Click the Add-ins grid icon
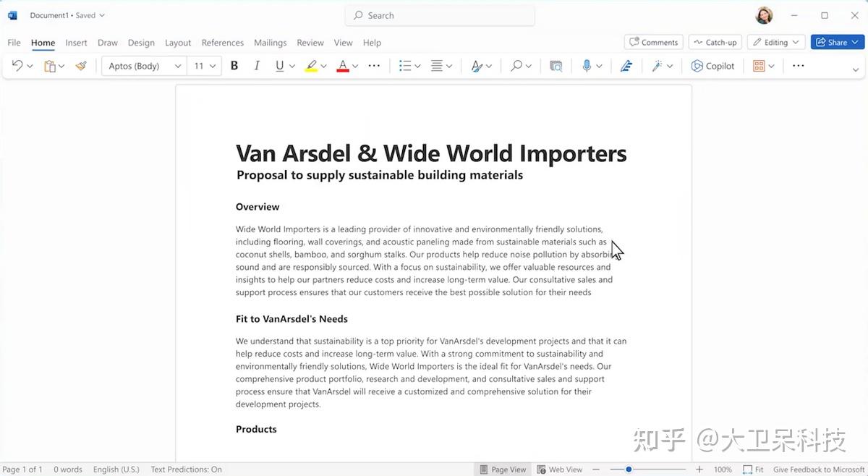The height and width of the screenshot is (476, 868). [759, 66]
